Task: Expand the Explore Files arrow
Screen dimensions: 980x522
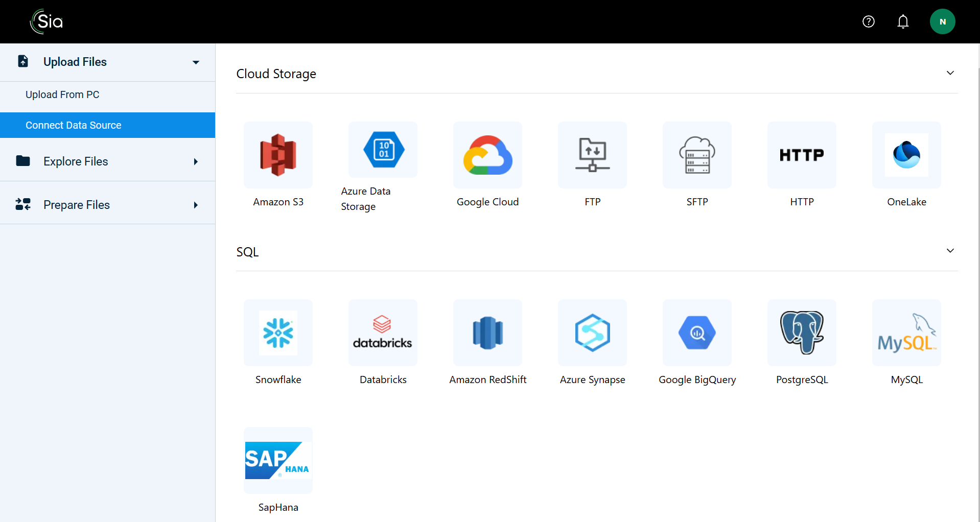Action: (196, 161)
